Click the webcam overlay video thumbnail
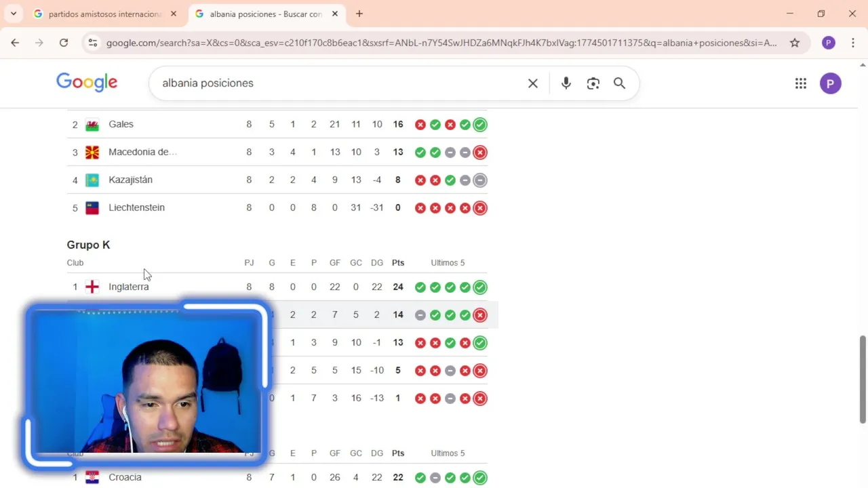The image size is (868, 488). [147, 383]
